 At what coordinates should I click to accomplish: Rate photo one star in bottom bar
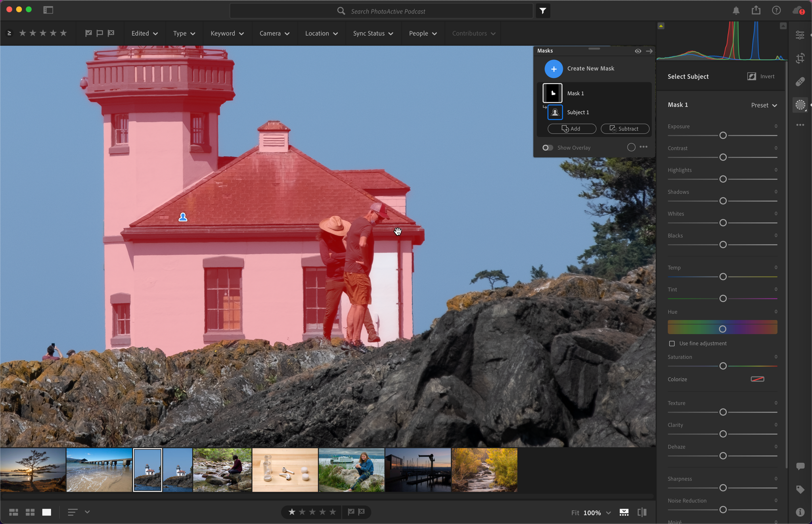[292, 512]
